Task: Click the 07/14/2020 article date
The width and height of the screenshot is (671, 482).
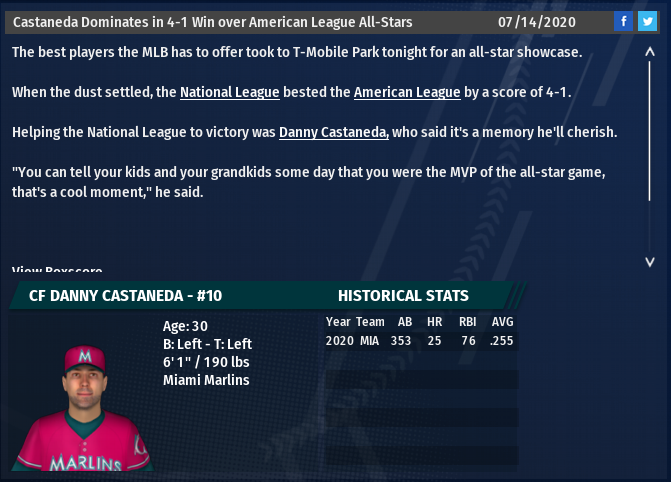Action: [x=537, y=22]
